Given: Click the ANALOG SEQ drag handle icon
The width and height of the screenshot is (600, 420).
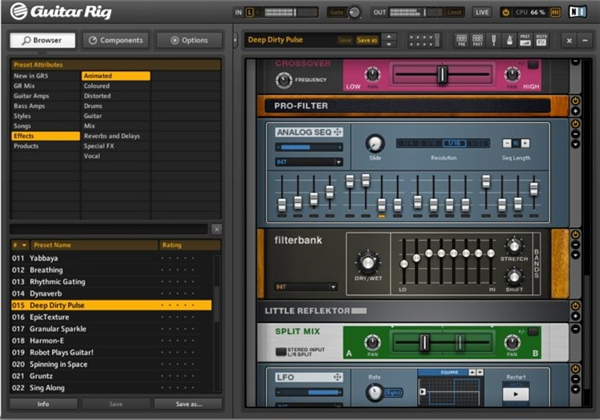Looking at the screenshot, I should [x=338, y=132].
